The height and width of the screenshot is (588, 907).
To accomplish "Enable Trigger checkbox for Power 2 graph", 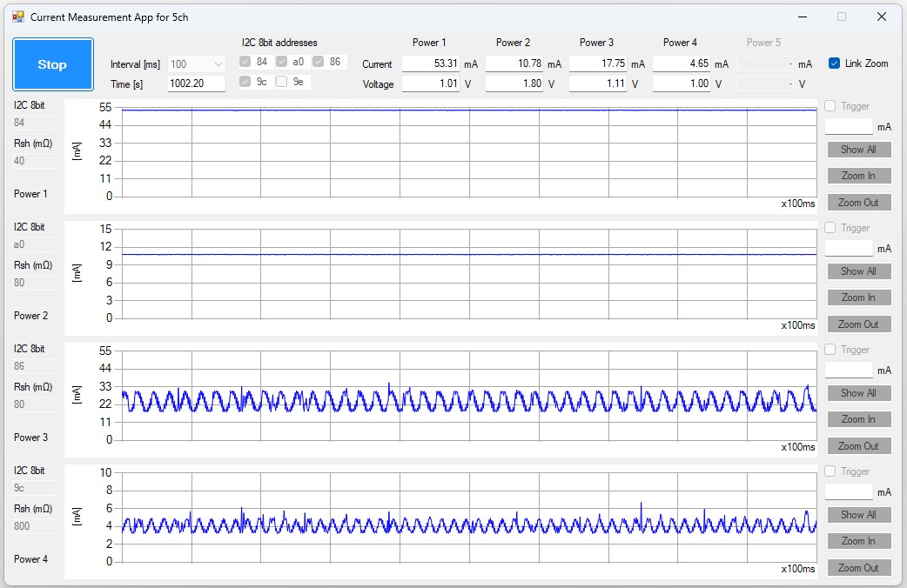I will 830,228.
